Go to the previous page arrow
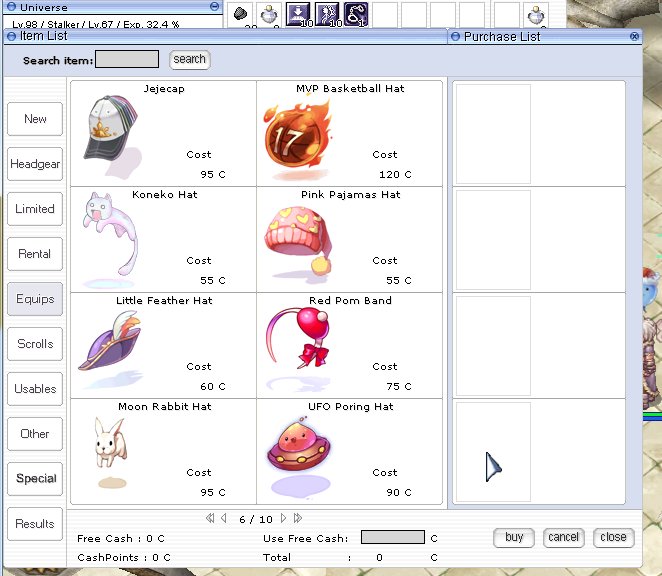Viewport: 662px width, 576px height. (224, 518)
